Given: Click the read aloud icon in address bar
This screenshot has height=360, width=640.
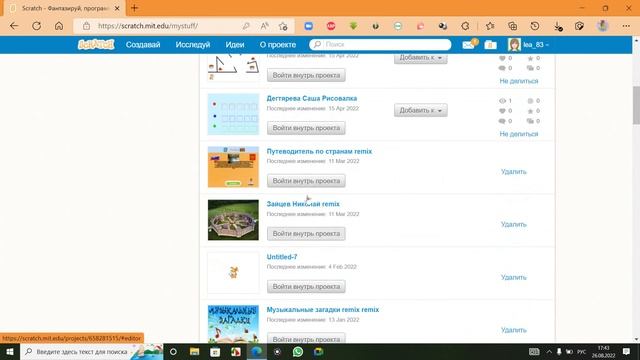Looking at the screenshot, I should click(264, 26).
